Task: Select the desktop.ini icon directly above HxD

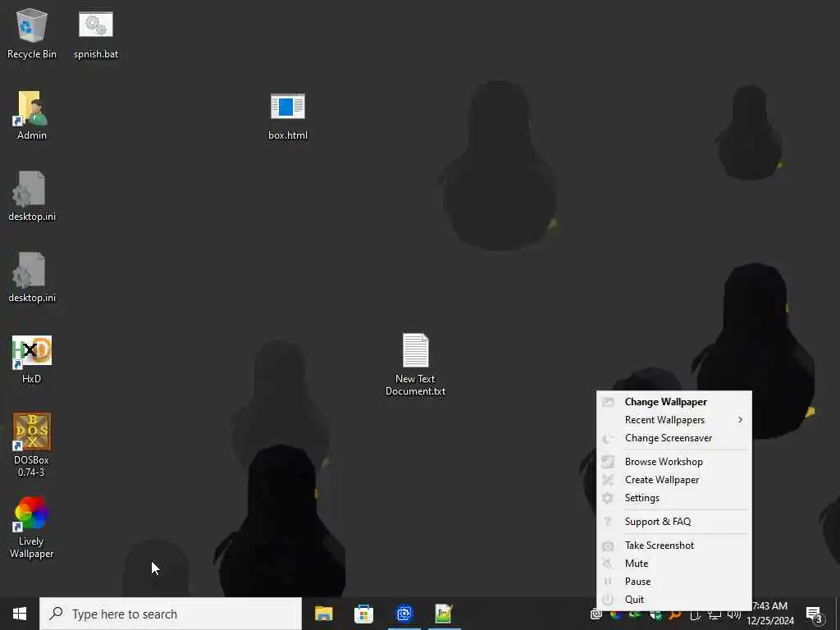Action: (x=32, y=277)
